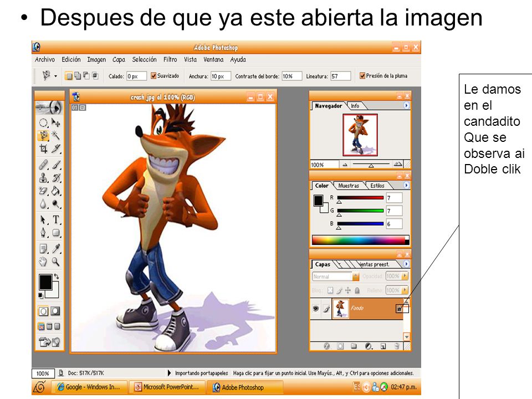Select the Slice tool
Viewport: 532px width, 399px height.
[56, 149]
